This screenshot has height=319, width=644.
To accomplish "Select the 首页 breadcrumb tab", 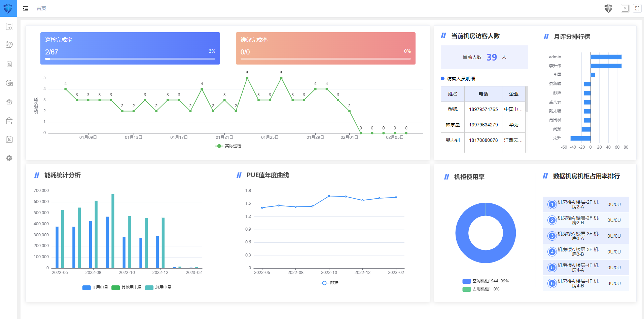I will (41, 9).
